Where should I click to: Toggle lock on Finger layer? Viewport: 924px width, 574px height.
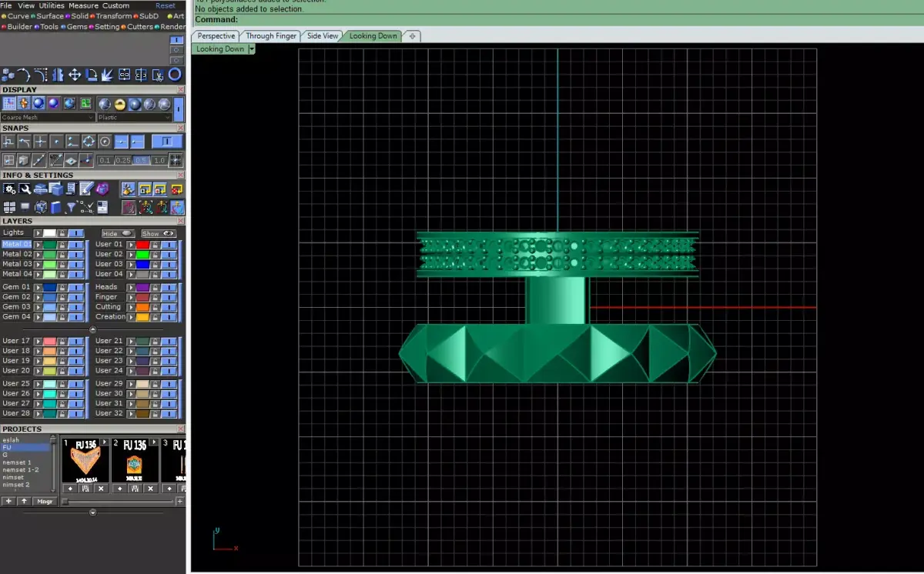(x=155, y=297)
